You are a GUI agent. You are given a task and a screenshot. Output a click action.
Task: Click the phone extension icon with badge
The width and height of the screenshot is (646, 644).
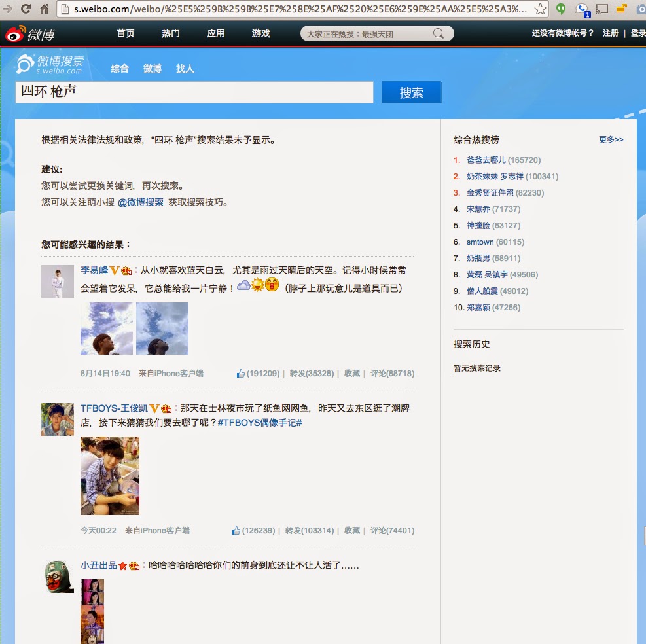(583, 10)
